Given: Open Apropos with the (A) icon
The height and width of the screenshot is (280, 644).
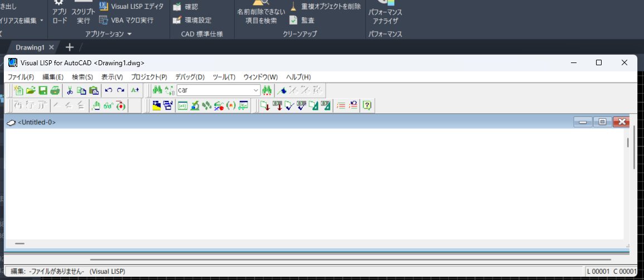Looking at the screenshot, I should click(231, 105).
